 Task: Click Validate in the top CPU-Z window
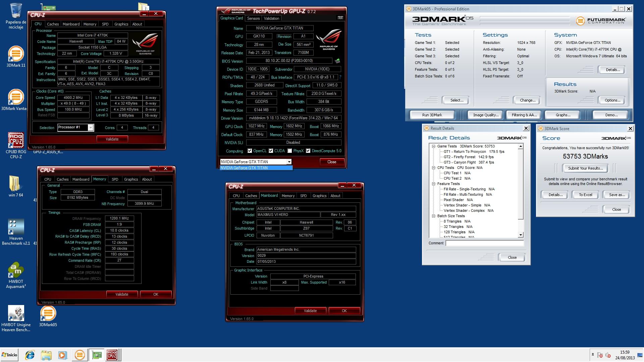(112, 139)
